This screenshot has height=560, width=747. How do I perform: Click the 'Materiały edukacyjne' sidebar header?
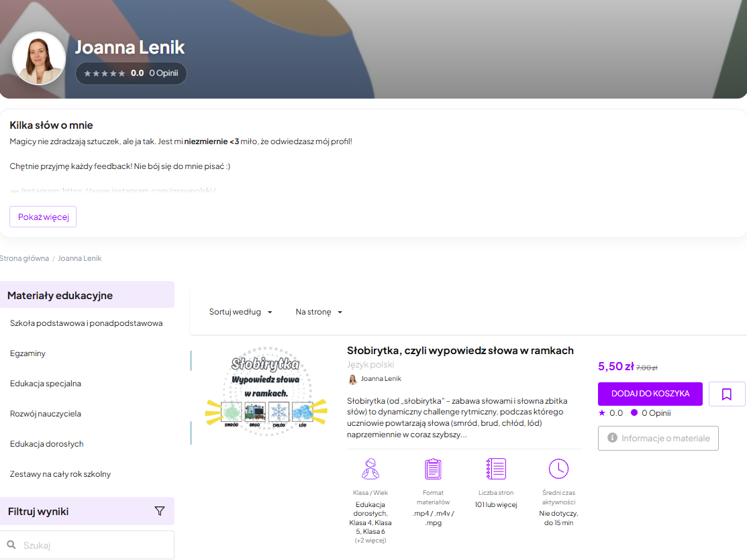tap(87, 295)
